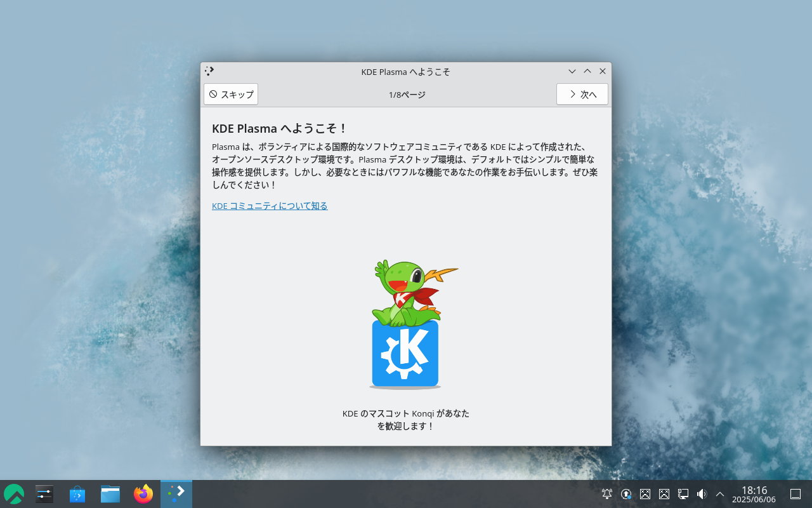The height and width of the screenshot is (508, 812).
Task: Open the Dolphin file manager
Action: pos(110,494)
